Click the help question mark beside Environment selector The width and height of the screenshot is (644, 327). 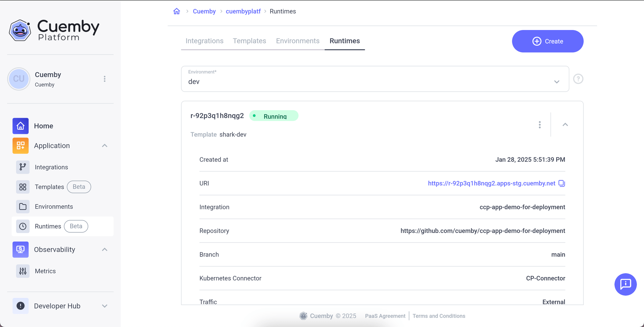[x=578, y=79]
